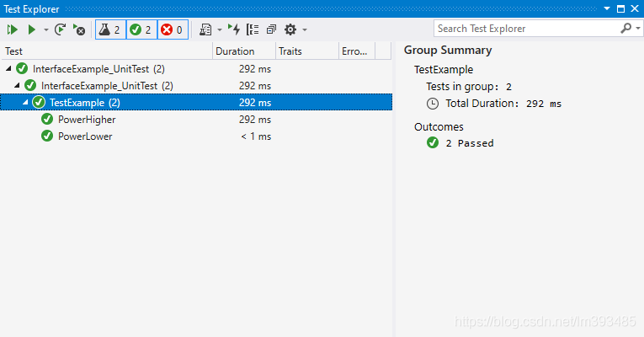
Task: Select the TestExample (2) row
Action: 196,103
